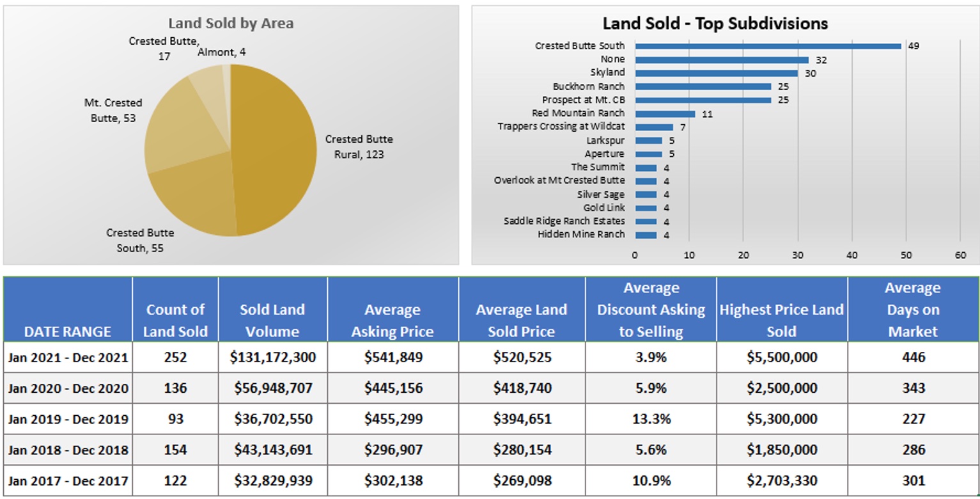Screen dimensions: 980x499
Task: Click the Almont, 4 pie label
Action: [221, 52]
